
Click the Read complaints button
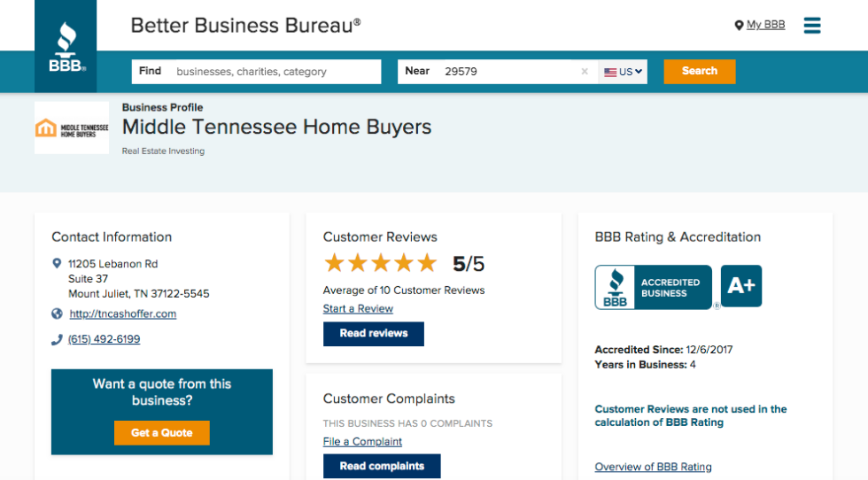click(382, 466)
